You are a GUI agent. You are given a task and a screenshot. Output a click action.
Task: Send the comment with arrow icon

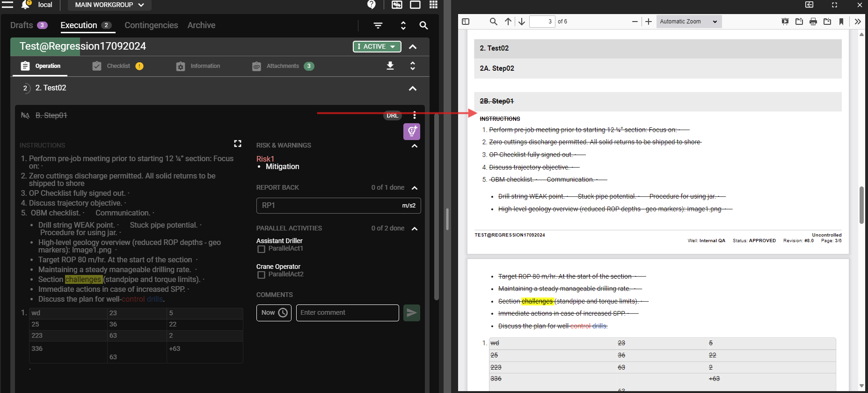pyautogui.click(x=411, y=313)
